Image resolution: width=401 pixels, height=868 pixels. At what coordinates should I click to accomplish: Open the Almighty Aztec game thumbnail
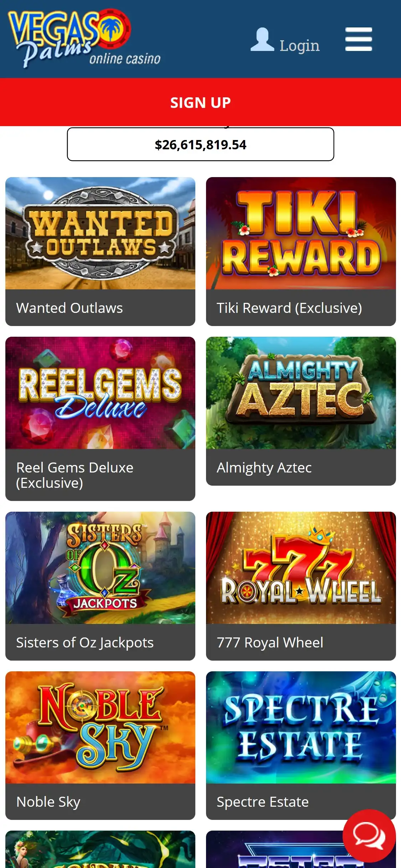point(301,393)
